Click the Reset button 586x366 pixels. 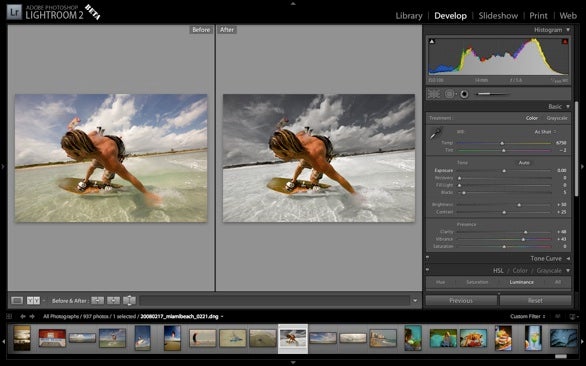[535, 301]
